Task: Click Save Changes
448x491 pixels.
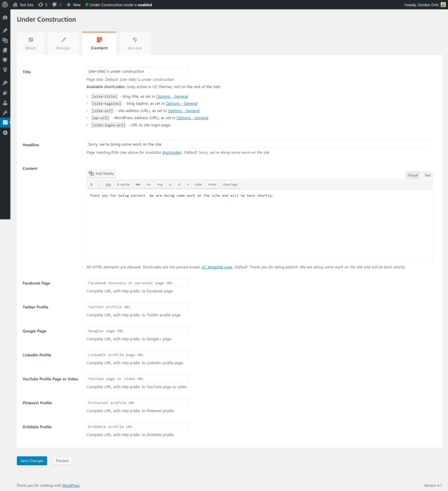Action: pos(32,461)
